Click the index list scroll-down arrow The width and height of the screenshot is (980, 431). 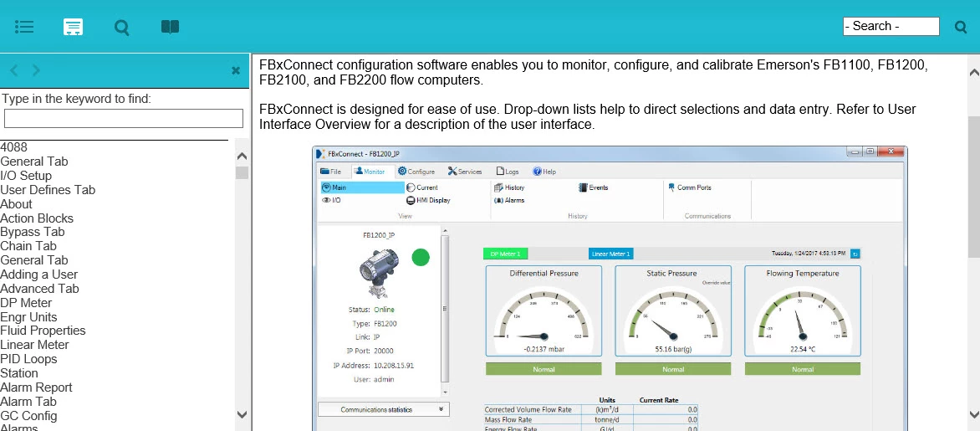coord(242,414)
